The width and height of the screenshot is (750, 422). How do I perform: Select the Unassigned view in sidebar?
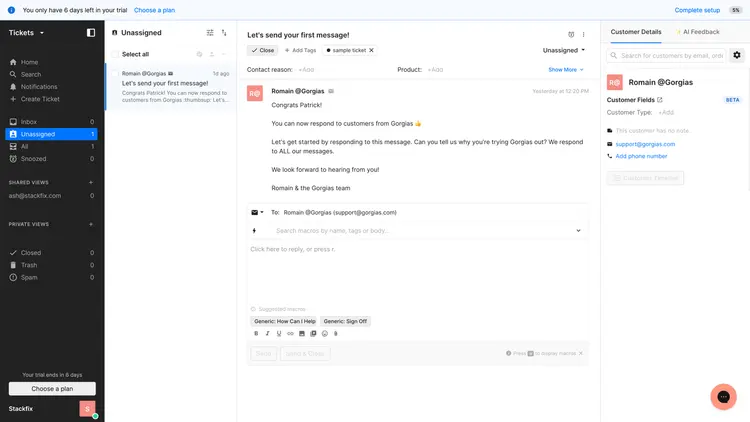(51, 134)
